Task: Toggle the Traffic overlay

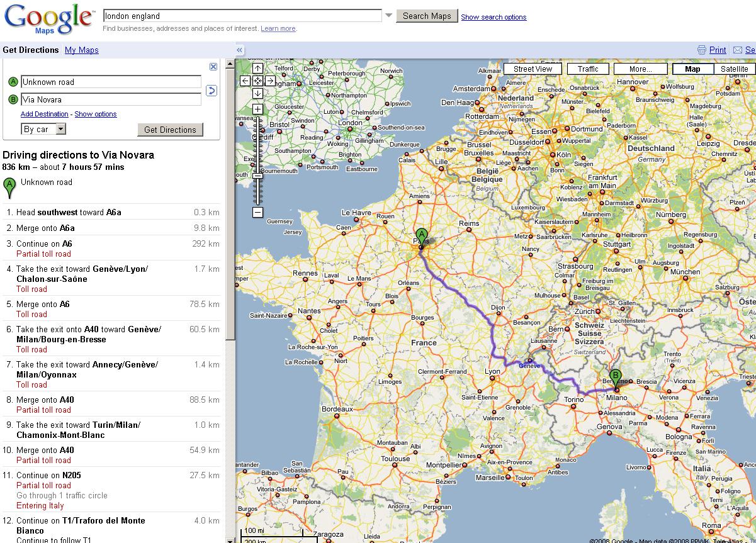Action: click(588, 69)
